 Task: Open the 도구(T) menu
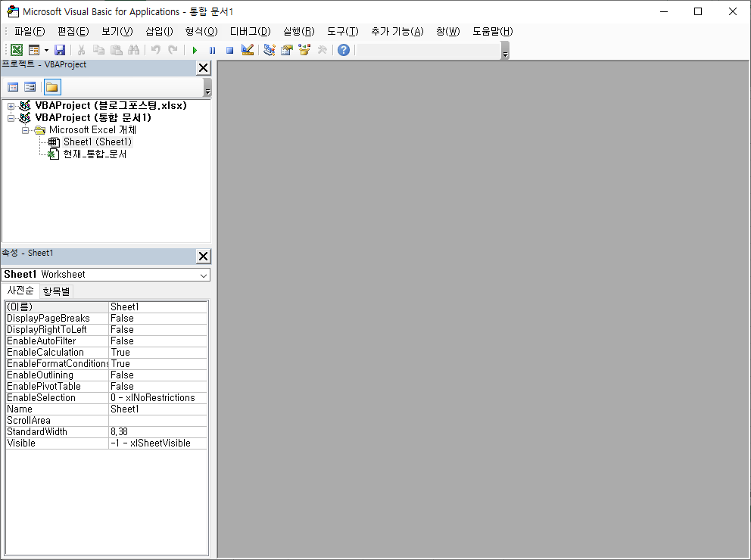342,32
